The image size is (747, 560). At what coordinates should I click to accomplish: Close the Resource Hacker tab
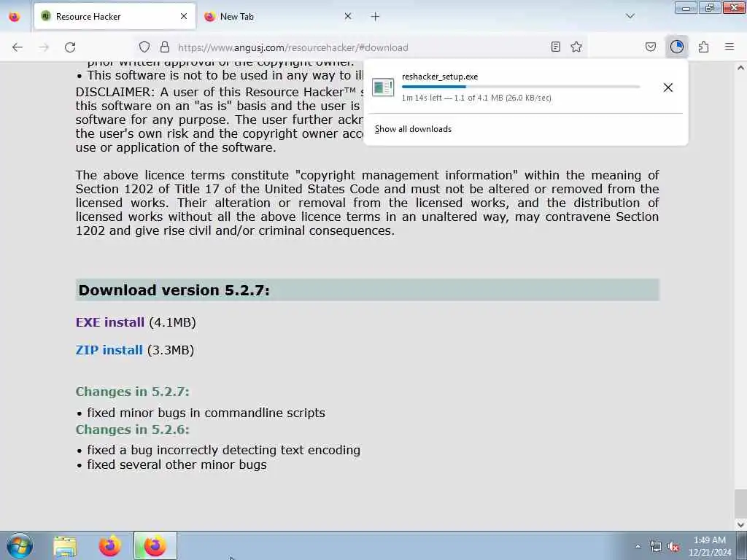click(184, 16)
